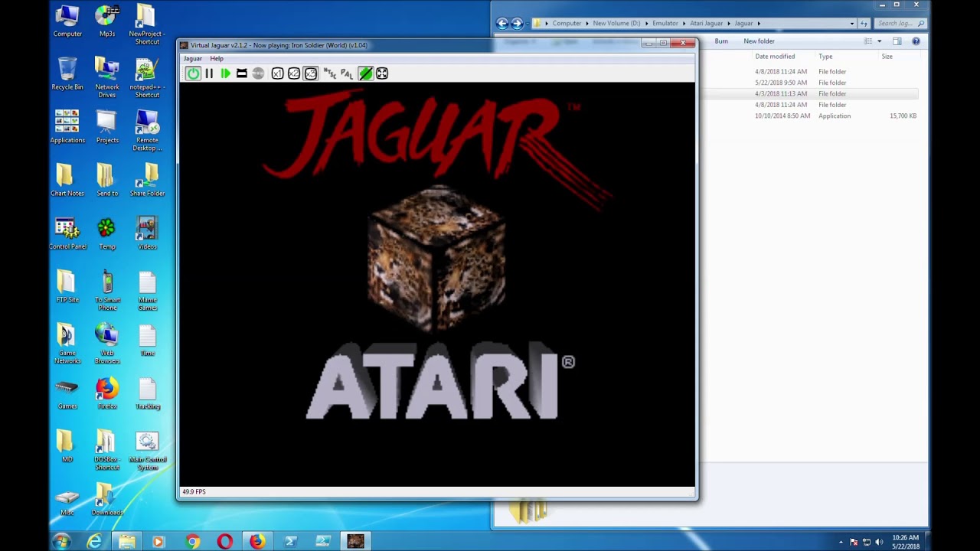Select the To Smart Phone icon
This screenshot has height=551, width=980.
107,291
